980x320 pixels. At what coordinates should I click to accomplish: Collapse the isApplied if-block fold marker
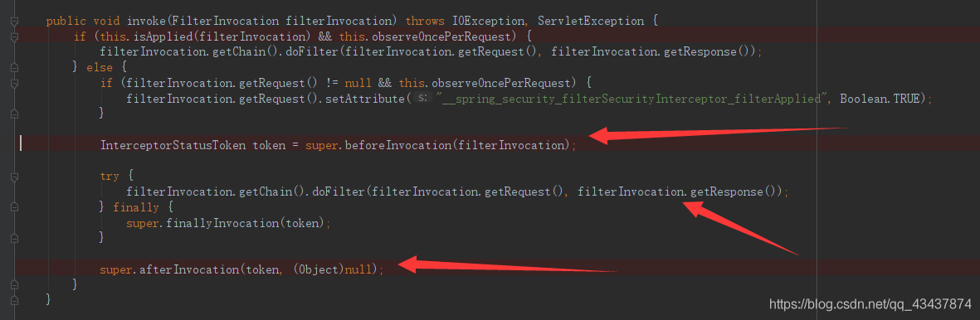(x=14, y=36)
